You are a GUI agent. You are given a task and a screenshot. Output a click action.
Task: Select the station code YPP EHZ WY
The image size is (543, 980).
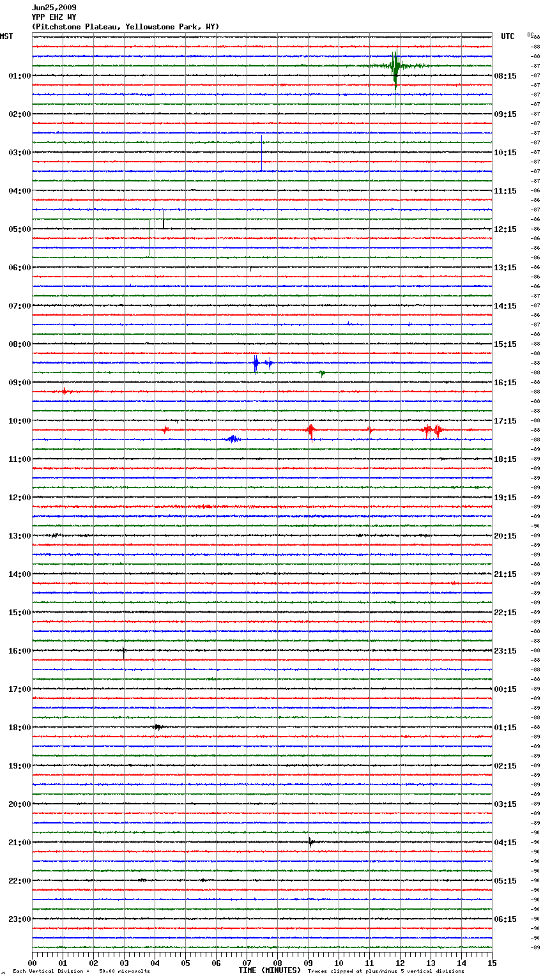[54, 17]
